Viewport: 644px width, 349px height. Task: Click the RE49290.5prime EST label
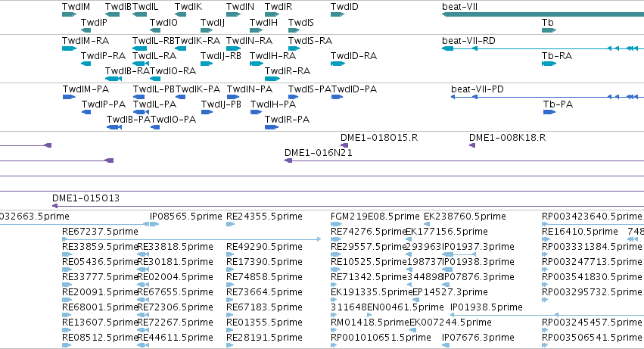click(x=264, y=247)
